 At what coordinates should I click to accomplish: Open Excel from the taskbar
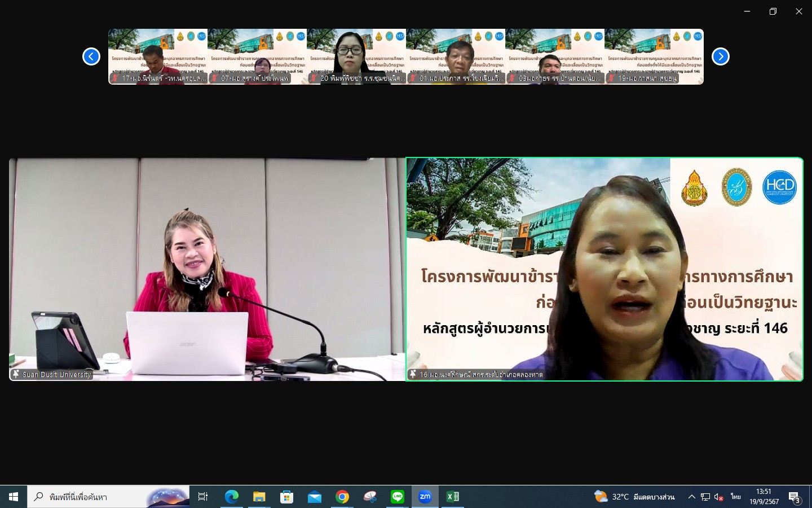coord(452,497)
